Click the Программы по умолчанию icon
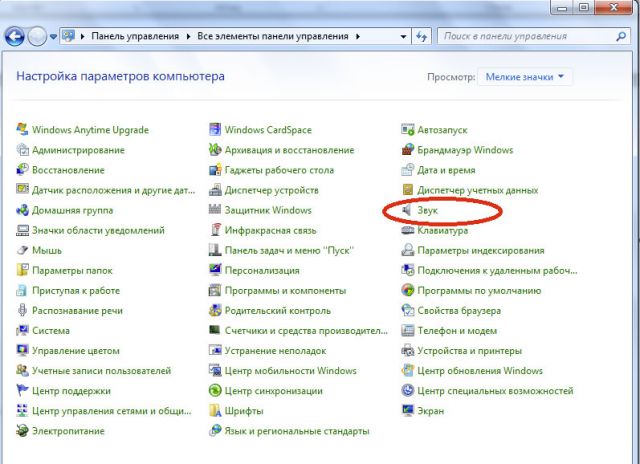The height and width of the screenshot is (464, 640). click(407, 290)
